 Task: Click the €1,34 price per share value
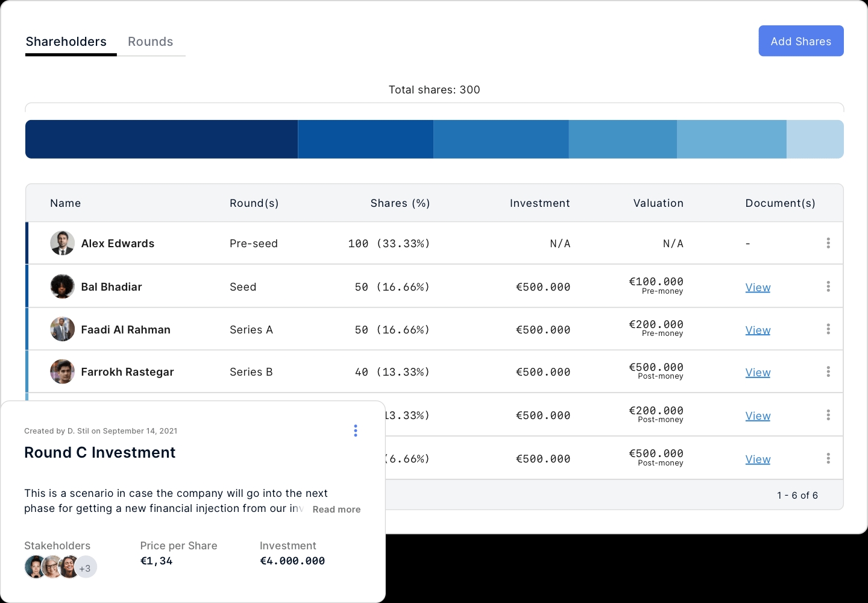[157, 561]
